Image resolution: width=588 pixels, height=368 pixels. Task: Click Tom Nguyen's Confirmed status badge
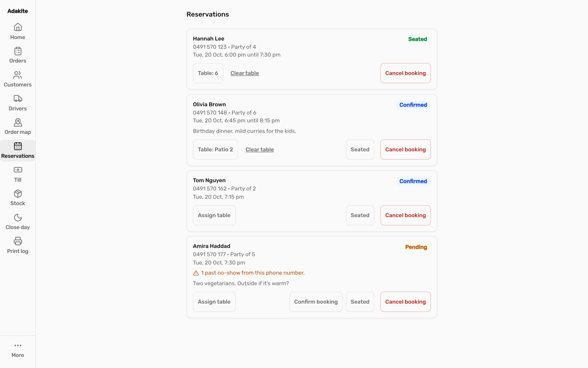coord(413,181)
